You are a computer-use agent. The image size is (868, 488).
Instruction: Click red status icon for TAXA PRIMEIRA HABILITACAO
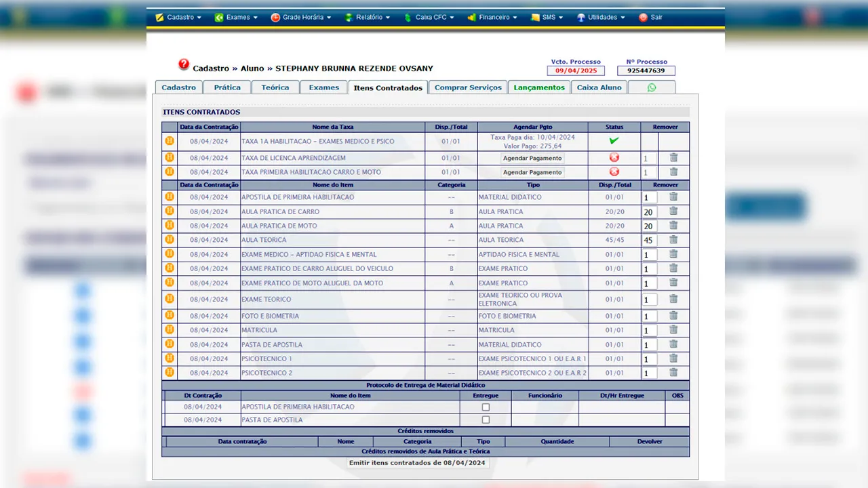click(614, 172)
